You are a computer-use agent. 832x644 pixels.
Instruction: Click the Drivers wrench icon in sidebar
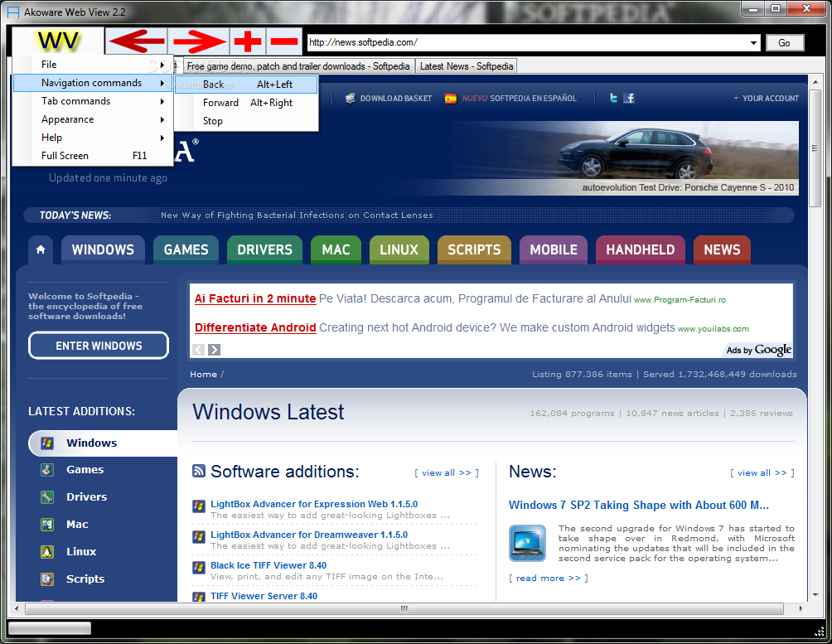47,497
